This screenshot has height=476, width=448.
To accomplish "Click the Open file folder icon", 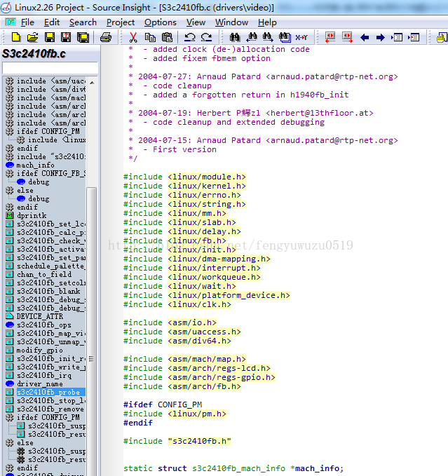I will click(32, 37).
